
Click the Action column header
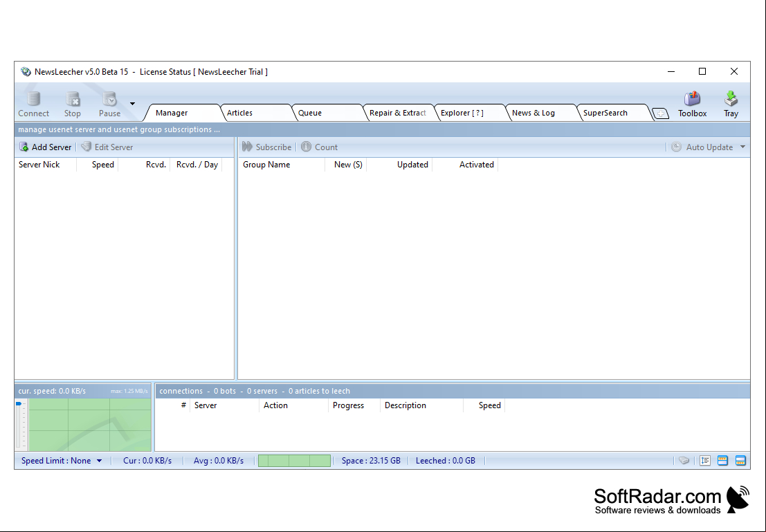click(293, 405)
